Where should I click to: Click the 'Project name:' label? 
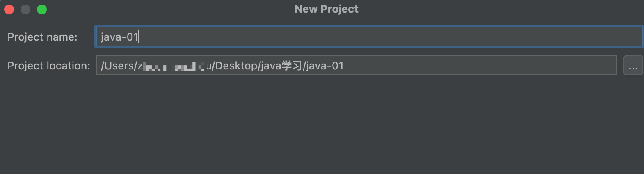[42, 37]
